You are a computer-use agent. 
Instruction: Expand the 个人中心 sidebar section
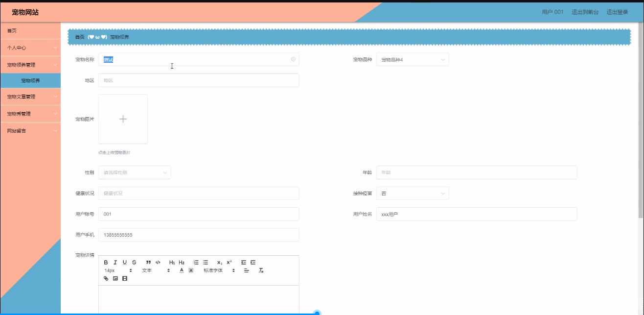[30, 48]
